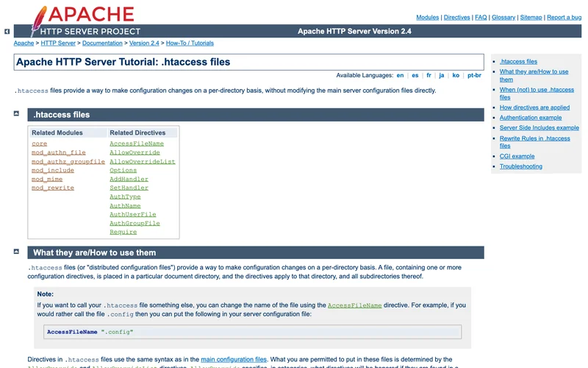Click the Apache feather logo
The image size is (588, 368).
coord(39,21)
